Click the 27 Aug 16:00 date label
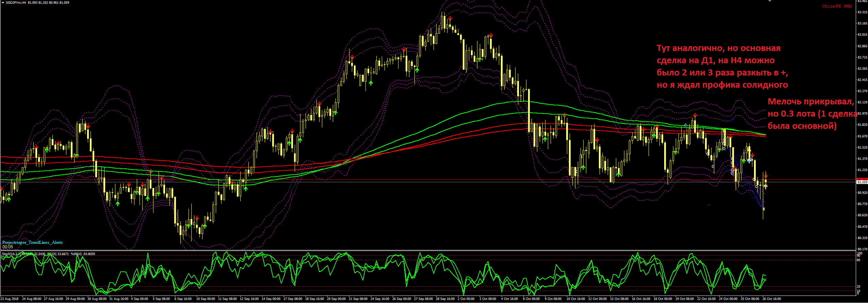 53,299
